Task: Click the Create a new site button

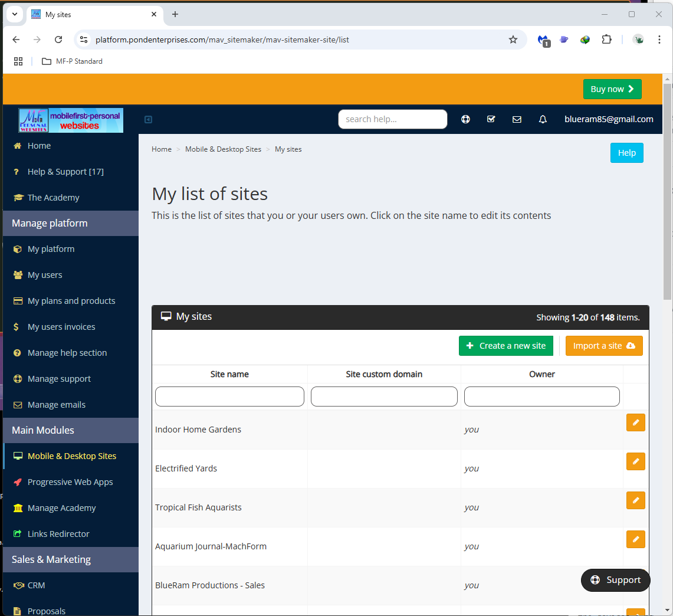Action: pyautogui.click(x=505, y=346)
